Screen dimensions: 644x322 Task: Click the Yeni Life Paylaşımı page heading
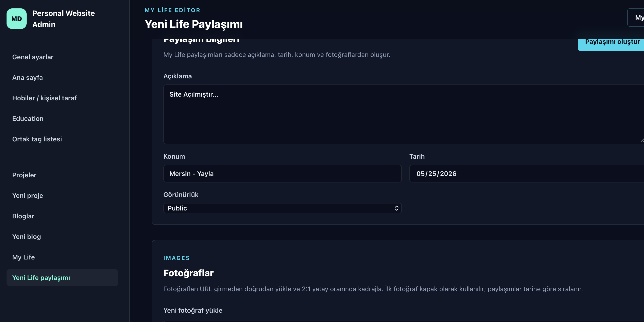coord(194,24)
